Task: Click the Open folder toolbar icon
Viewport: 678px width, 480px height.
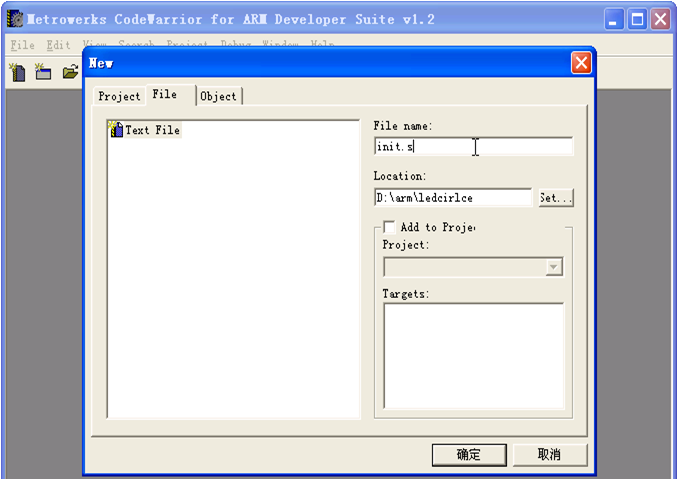Action: (x=70, y=71)
